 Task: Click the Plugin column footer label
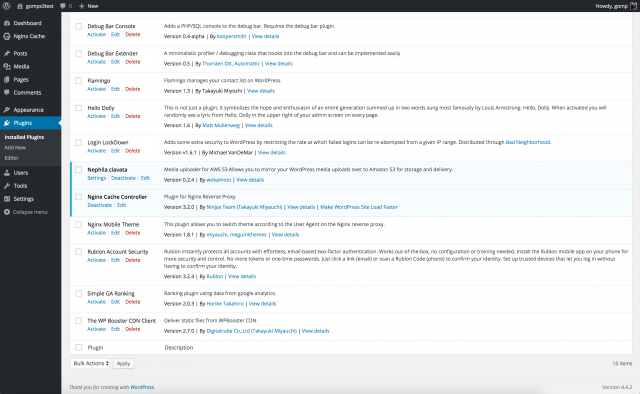95,348
